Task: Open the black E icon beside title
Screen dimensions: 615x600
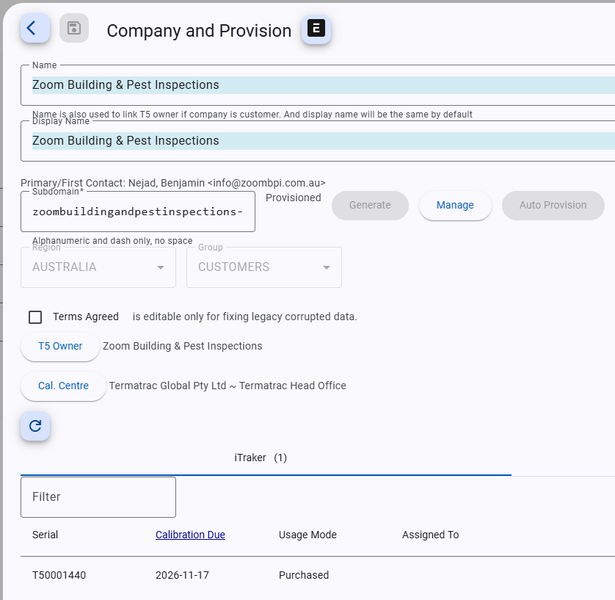Action: click(x=316, y=29)
